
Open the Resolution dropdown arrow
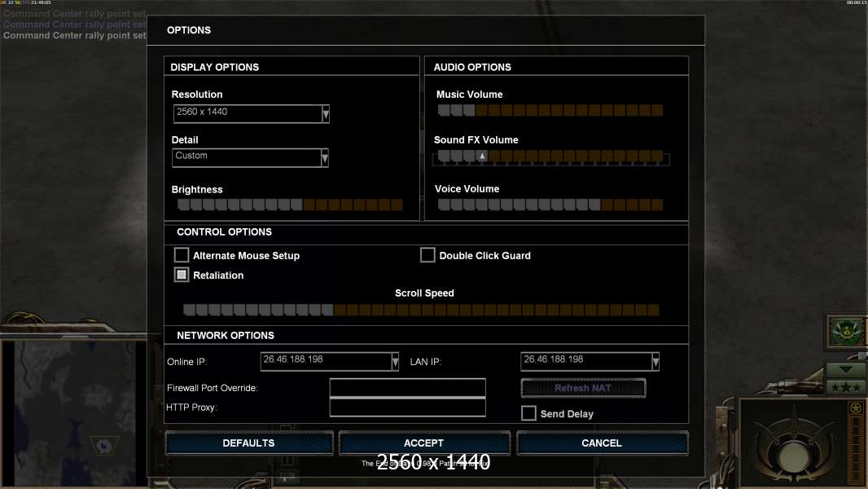pyautogui.click(x=326, y=114)
